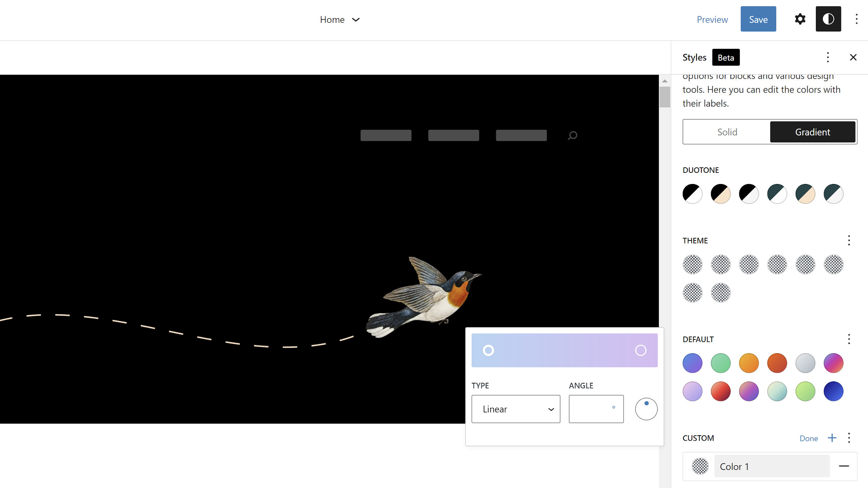Open Theme gradients options menu
Viewport: 868px width, 488px height.
click(849, 241)
